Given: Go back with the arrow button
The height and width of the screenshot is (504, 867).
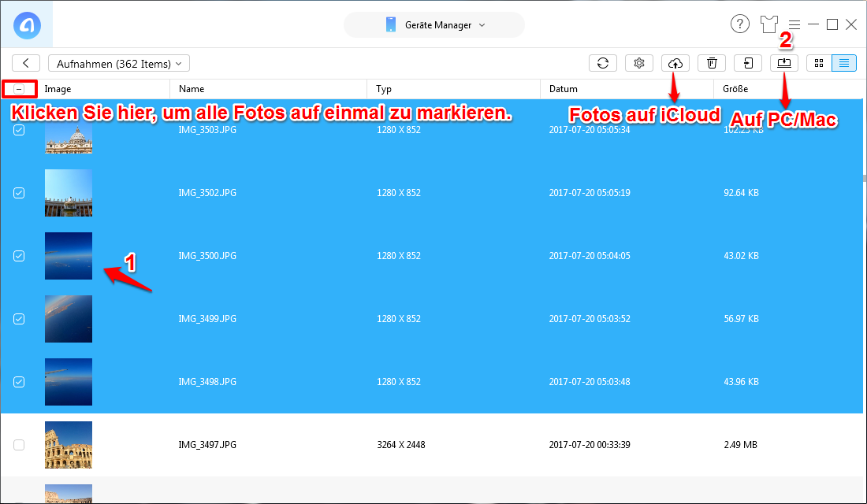Looking at the screenshot, I should 24,63.
